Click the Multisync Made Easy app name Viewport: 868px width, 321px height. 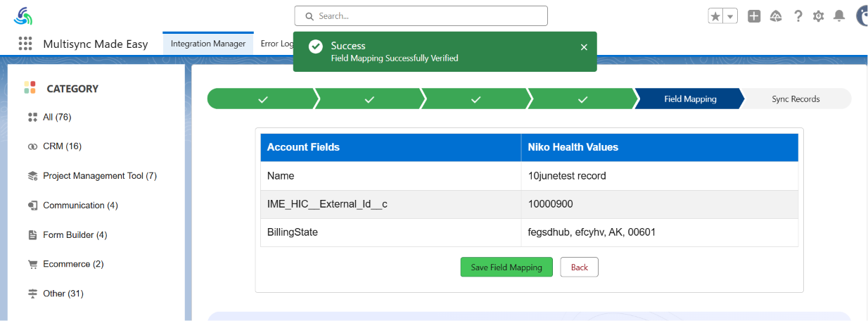(96, 44)
